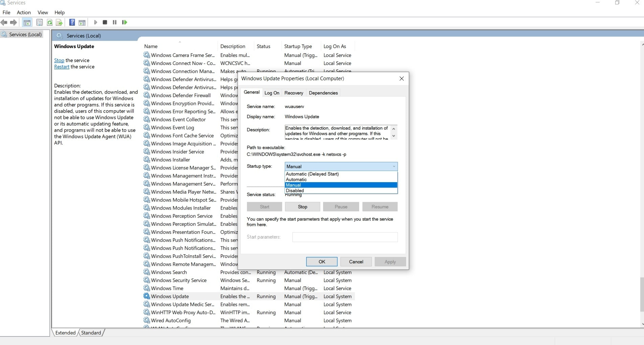This screenshot has height=345, width=644.
Task: Click gear icon beside Windows Camera Frame Server
Action: pyautogui.click(x=147, y=55)
